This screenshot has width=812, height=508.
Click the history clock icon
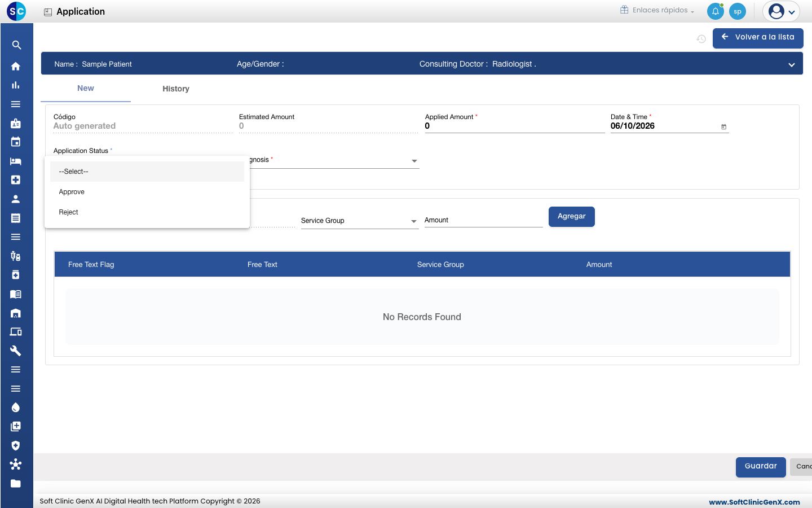(x=701, y=39)
